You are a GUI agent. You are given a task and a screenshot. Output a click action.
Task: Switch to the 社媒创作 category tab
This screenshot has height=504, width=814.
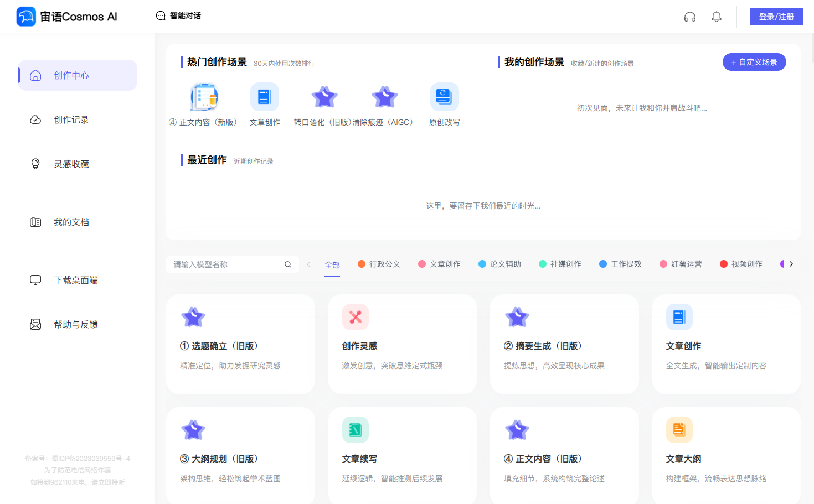tap(560, 264)
